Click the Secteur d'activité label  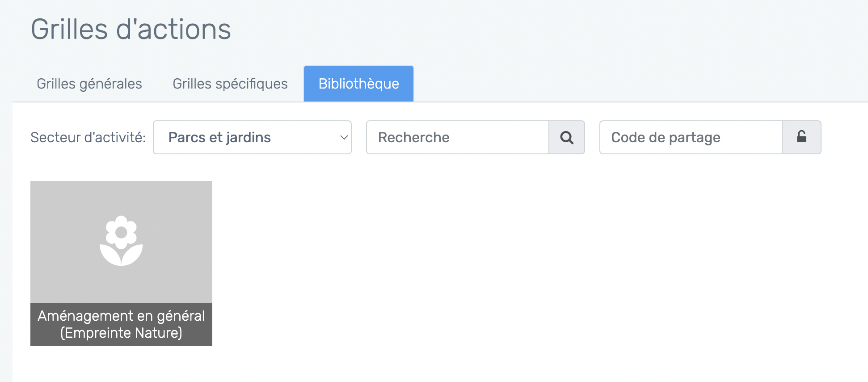88,137
